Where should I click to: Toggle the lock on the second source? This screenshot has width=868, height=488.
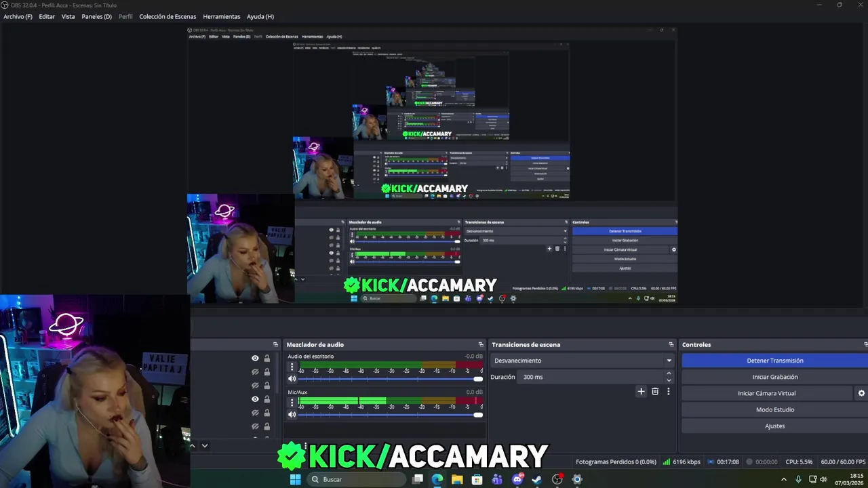(267, 371)
